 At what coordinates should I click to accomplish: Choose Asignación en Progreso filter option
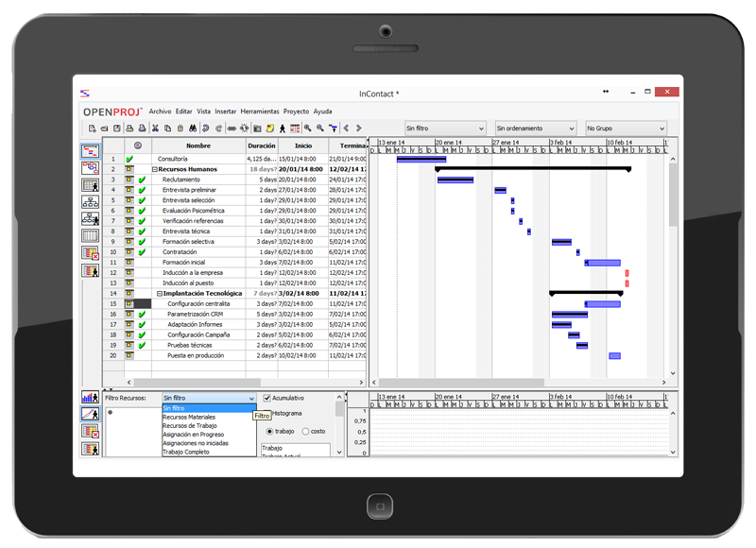[193, 435]
